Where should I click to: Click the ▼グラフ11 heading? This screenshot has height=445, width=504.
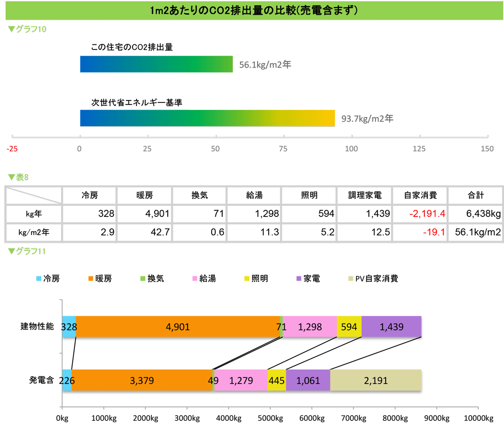[x=27, y=251]
